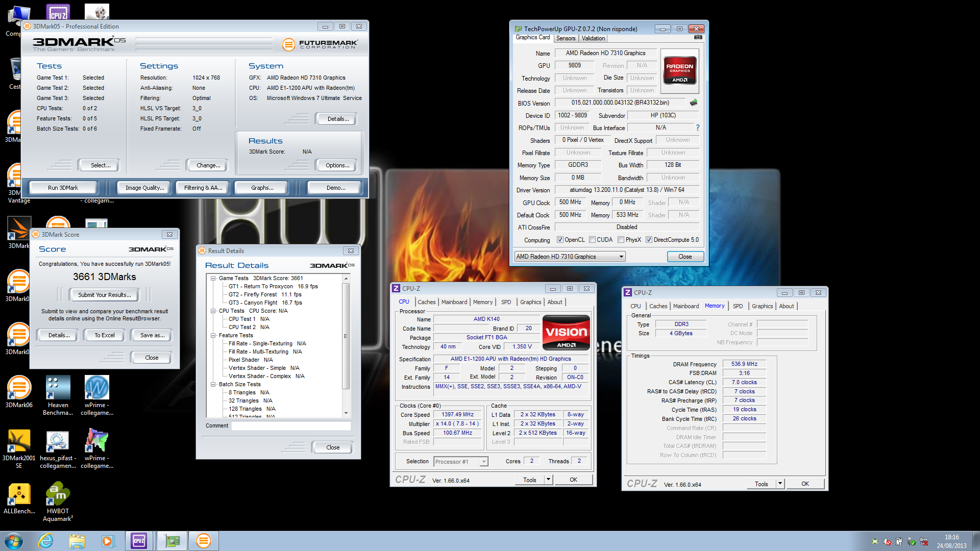The height and width of the screenshot is (551, 980).
Task: Open Tools dropdown arrow in CPU-Z CPU window
Action: click(548, 480)
